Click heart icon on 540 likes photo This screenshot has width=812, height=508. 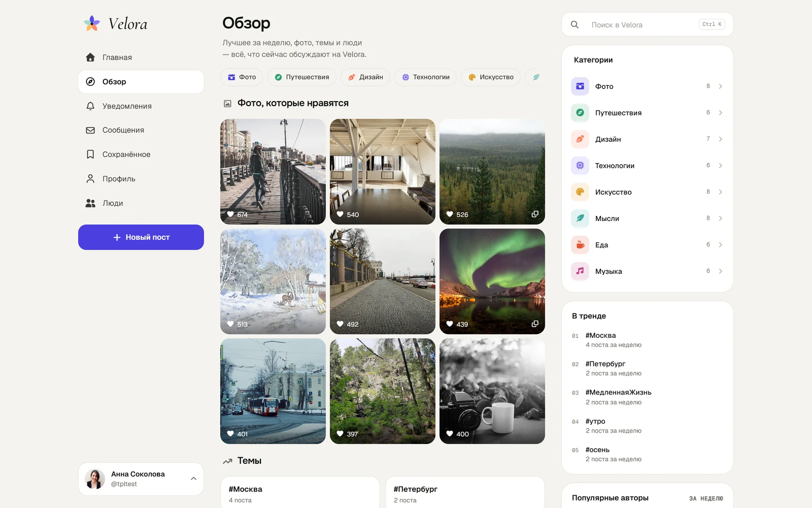click(x=340, y=214)
